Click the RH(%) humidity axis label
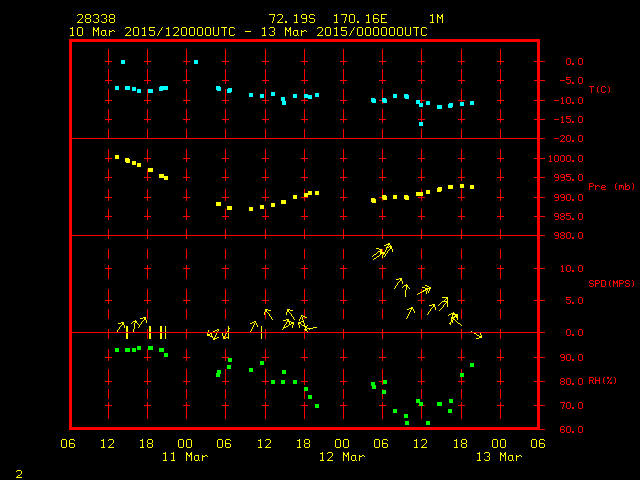Screen dimensions: 640x480 [599, 381]
